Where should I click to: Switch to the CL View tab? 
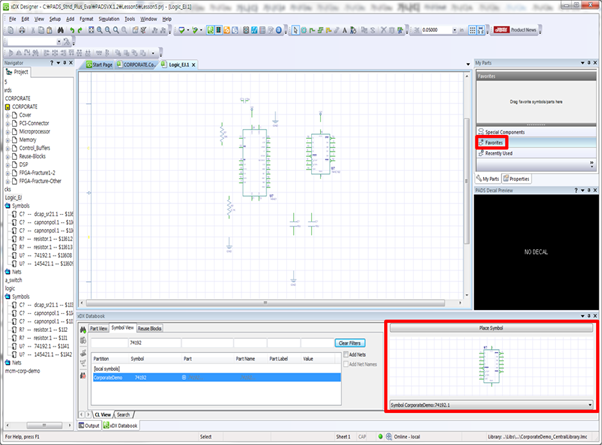[103, 415]
